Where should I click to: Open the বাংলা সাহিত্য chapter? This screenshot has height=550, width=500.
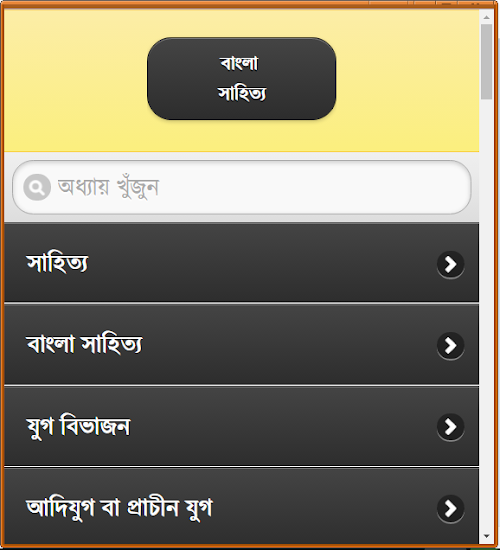click(x=241, y=344)
